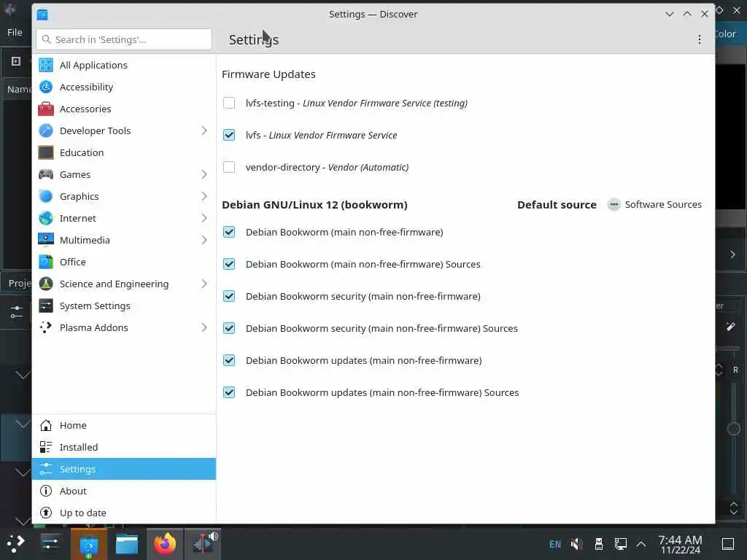
Task: Select Settings in the Discover sidebar
Action: tap(124, 469)
